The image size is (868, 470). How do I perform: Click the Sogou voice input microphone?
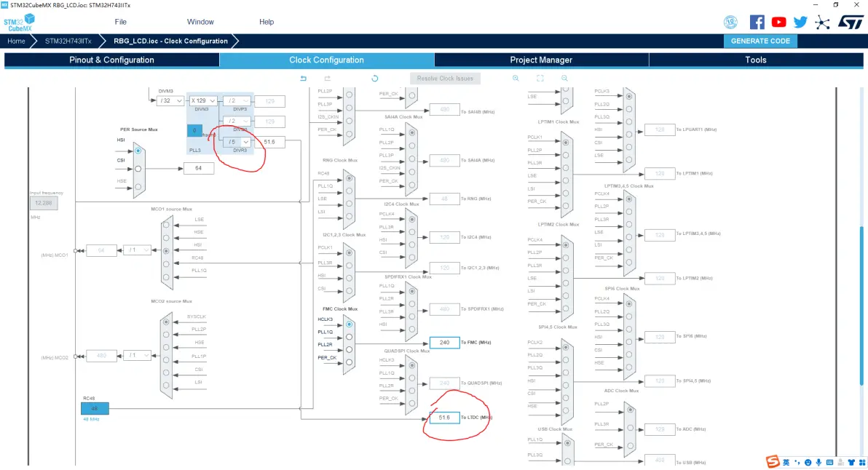click(x=818, y=462)
